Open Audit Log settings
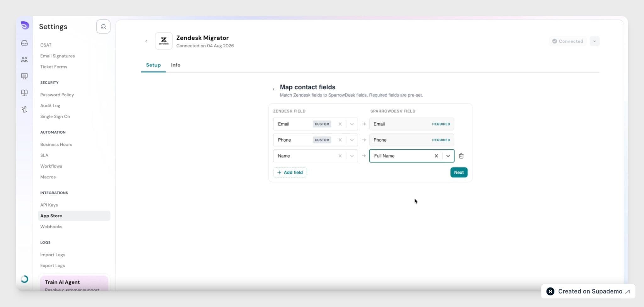This screenshot has height=307, width=644. coord(50,106)
